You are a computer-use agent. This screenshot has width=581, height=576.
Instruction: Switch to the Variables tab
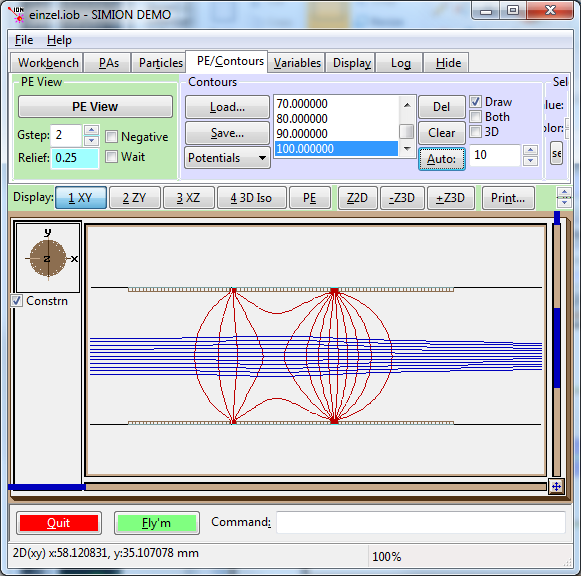tap(297, 63)
